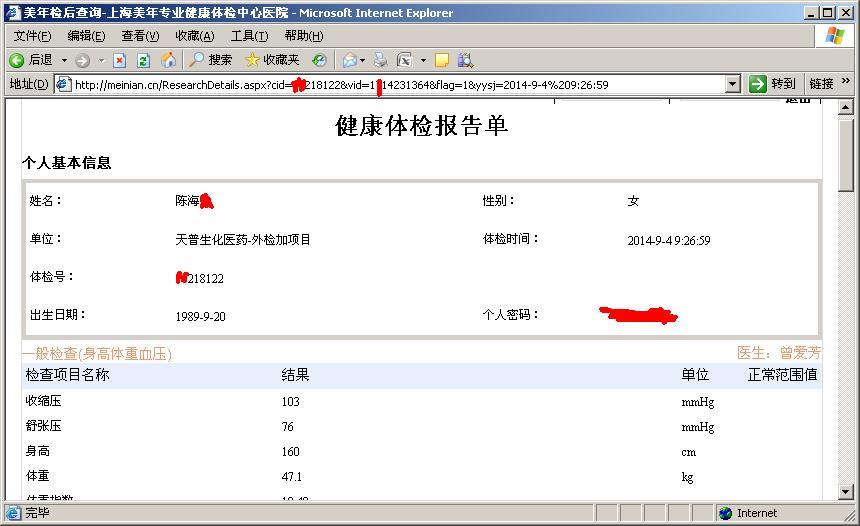
Task: Refresh the page with green arrows icon
Action: pos(143,60)
